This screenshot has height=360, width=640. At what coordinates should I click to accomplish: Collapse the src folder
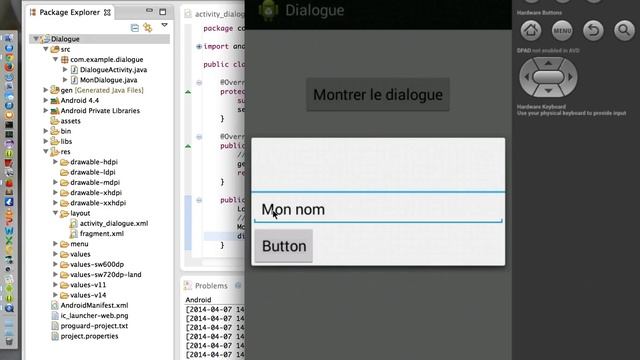pos(46,49)
